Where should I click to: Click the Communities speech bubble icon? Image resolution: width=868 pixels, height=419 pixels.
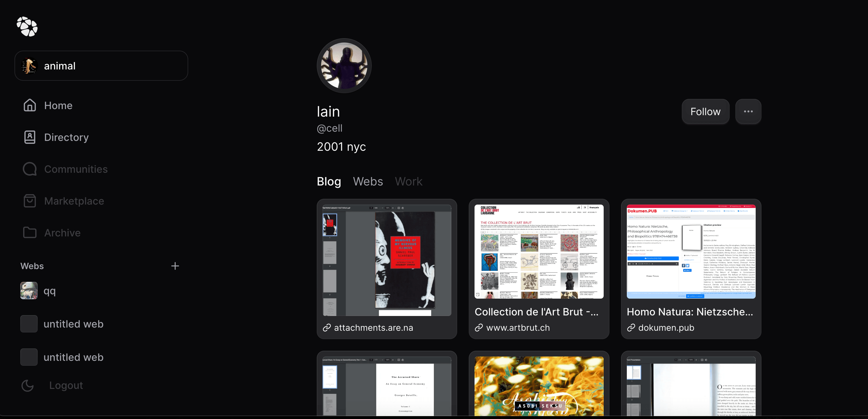30,169
